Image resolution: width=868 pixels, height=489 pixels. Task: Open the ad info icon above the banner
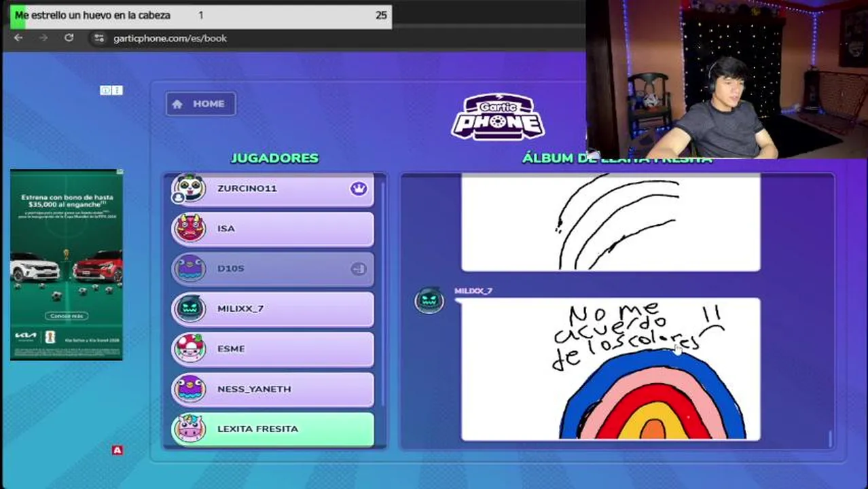pos(105,90)
